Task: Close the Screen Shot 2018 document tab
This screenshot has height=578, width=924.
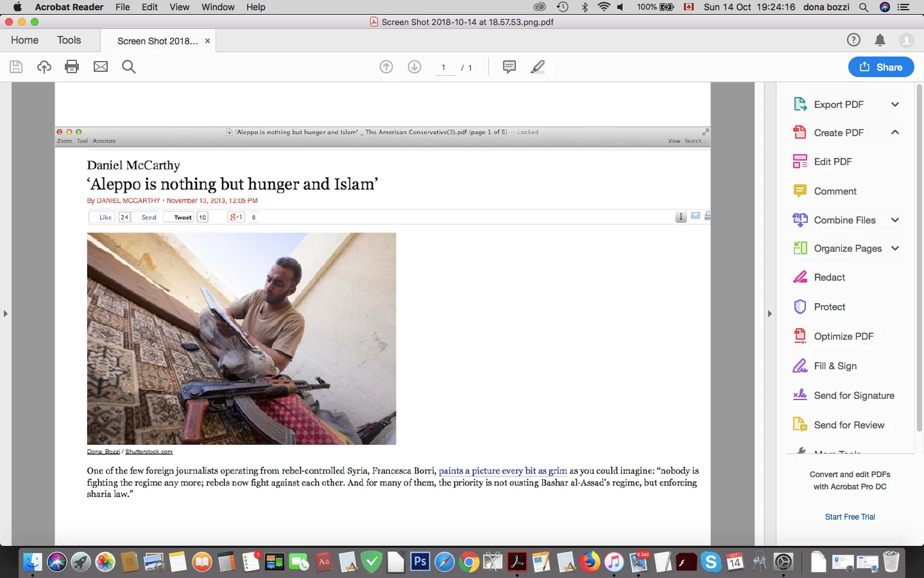Action: (207, 40)
